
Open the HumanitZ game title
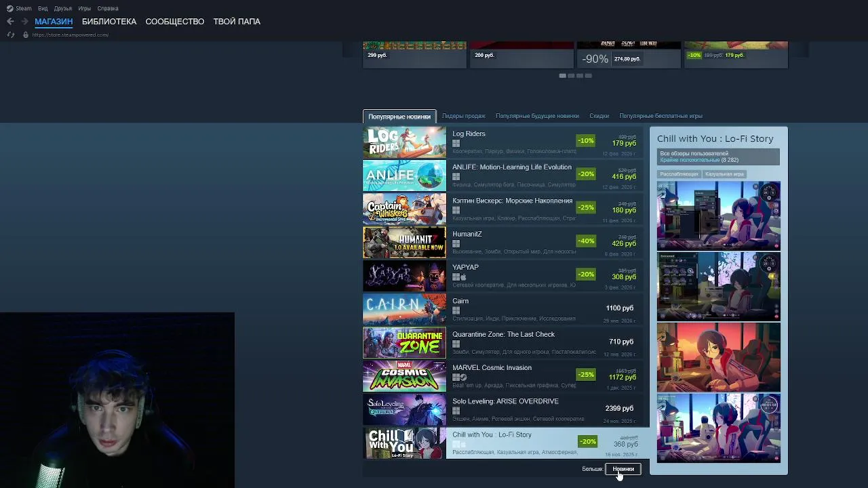click(467, 234)
